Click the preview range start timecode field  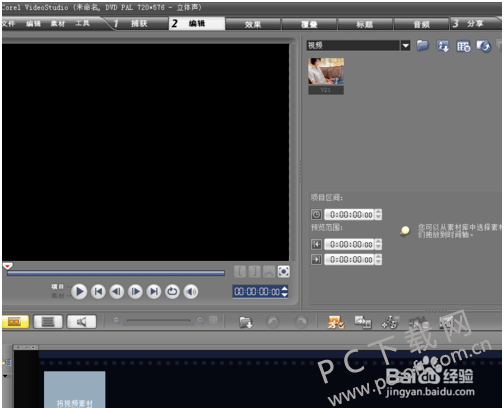(x=349, y=244)
